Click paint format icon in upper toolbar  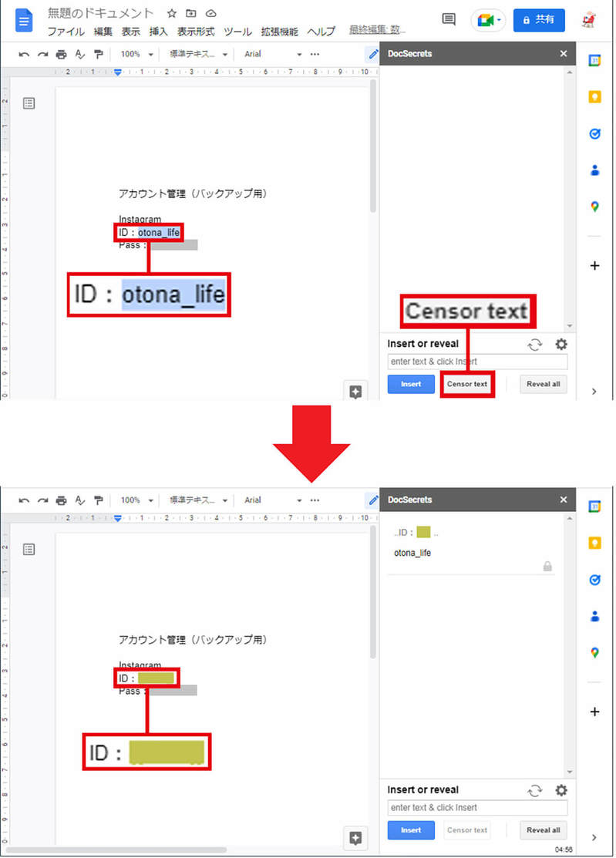tap(99, 54)
